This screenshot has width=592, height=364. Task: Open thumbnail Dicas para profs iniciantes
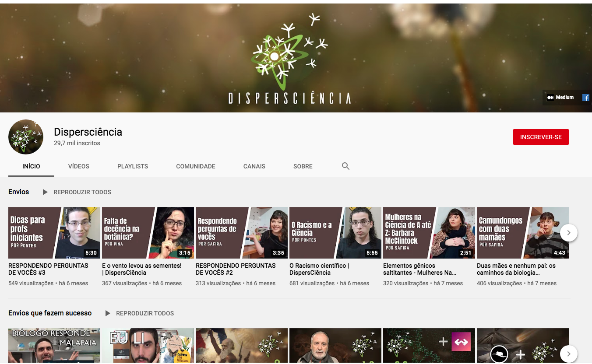54,233
